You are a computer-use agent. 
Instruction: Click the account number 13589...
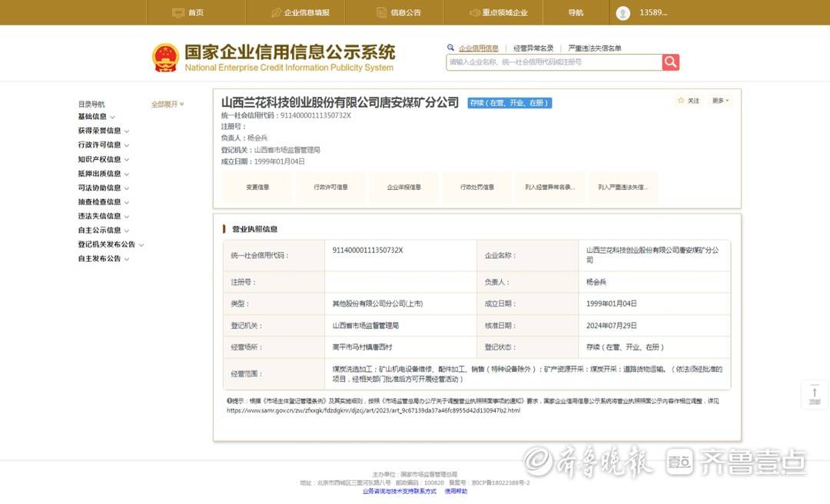(x=653, y=13)
